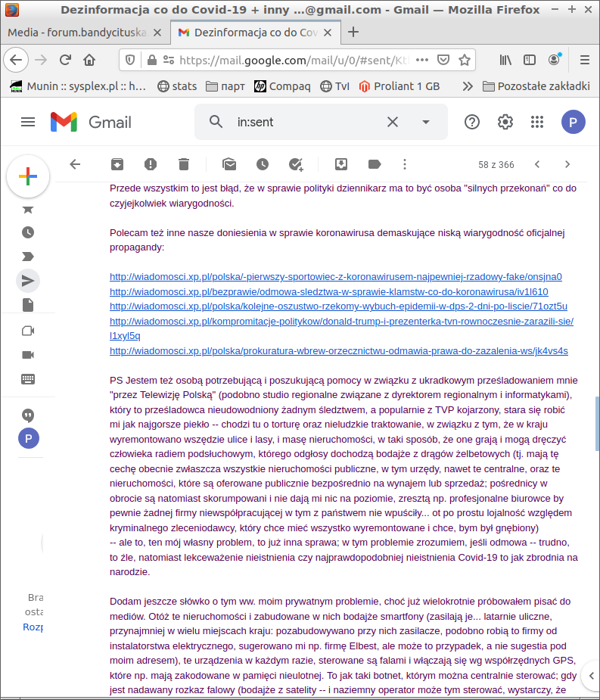Screen dimensions: 600x700
Task: Click keyboard icon in sidebar
Action: tap(28, 379)
